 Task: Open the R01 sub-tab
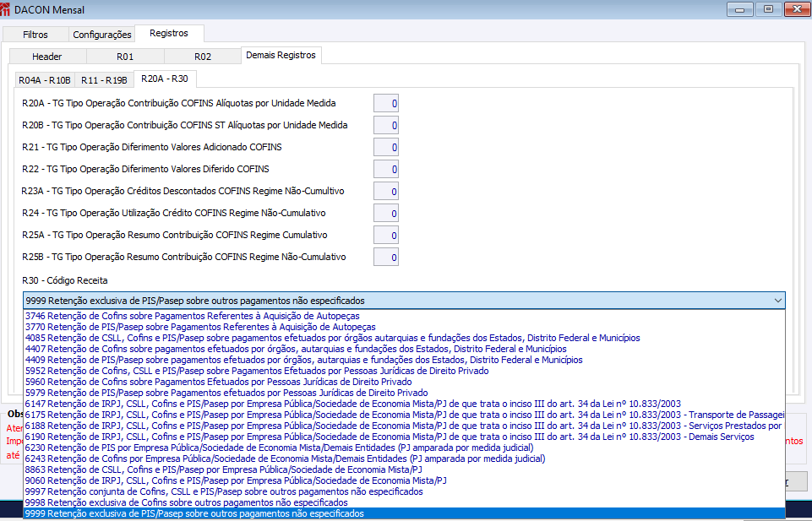[x=125, y=57]
